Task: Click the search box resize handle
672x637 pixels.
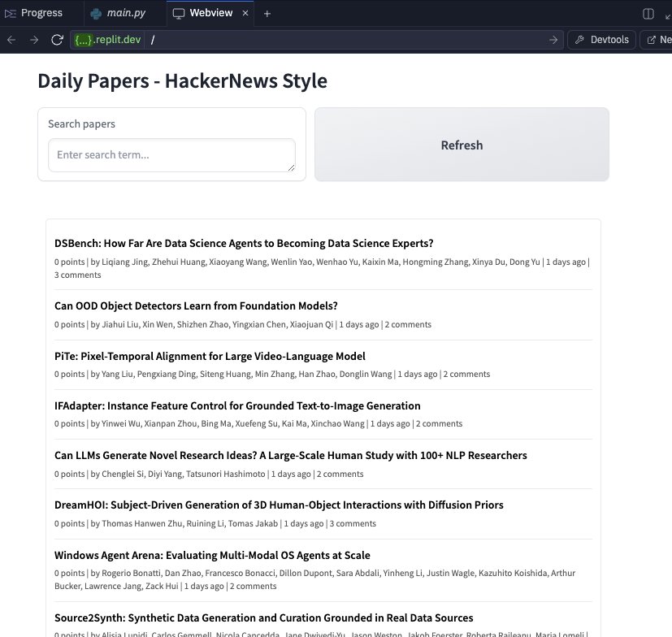Action: pos(292,167)
